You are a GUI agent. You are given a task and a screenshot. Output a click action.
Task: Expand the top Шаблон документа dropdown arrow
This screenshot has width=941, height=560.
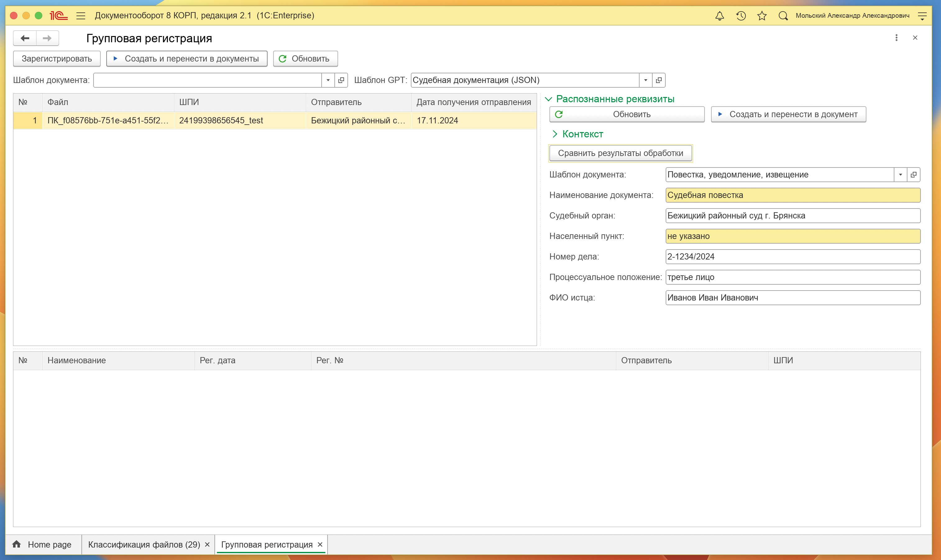click(328, 80)
